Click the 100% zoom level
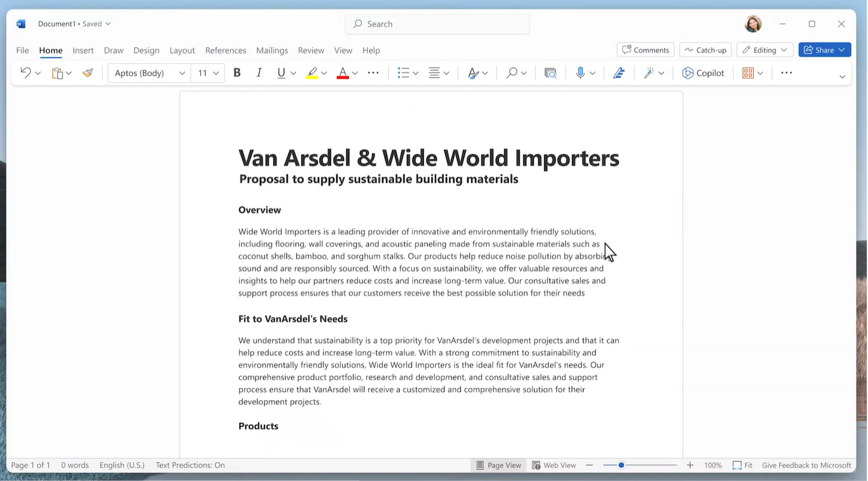This screenshot has height=481, width=868. point(713,465)
